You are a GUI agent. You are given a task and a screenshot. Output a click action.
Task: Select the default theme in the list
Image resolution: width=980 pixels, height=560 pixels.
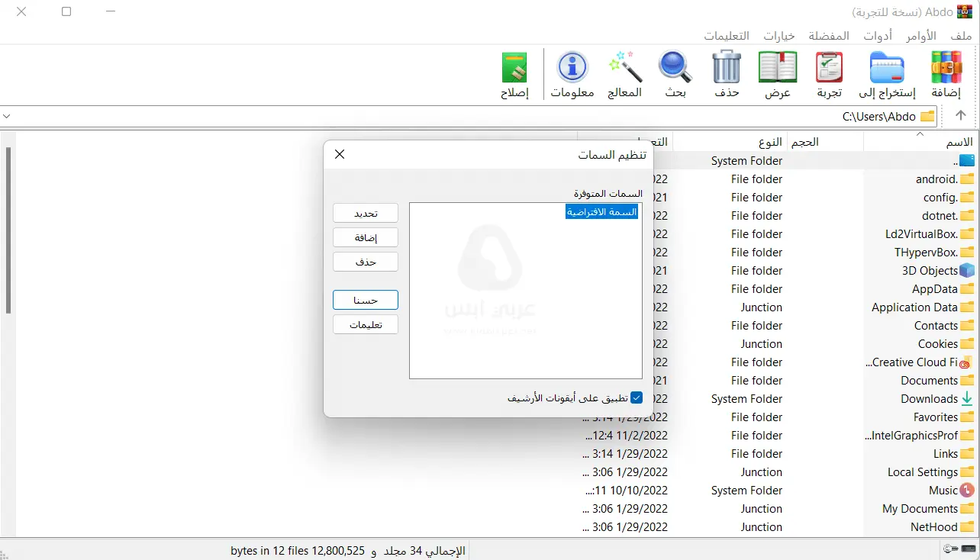tap(601, 211)
